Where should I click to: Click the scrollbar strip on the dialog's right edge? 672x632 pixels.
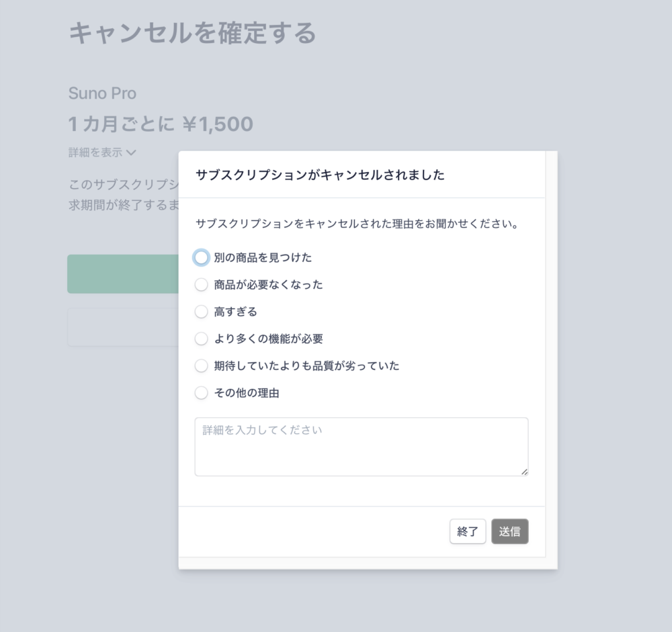(551, 356)
